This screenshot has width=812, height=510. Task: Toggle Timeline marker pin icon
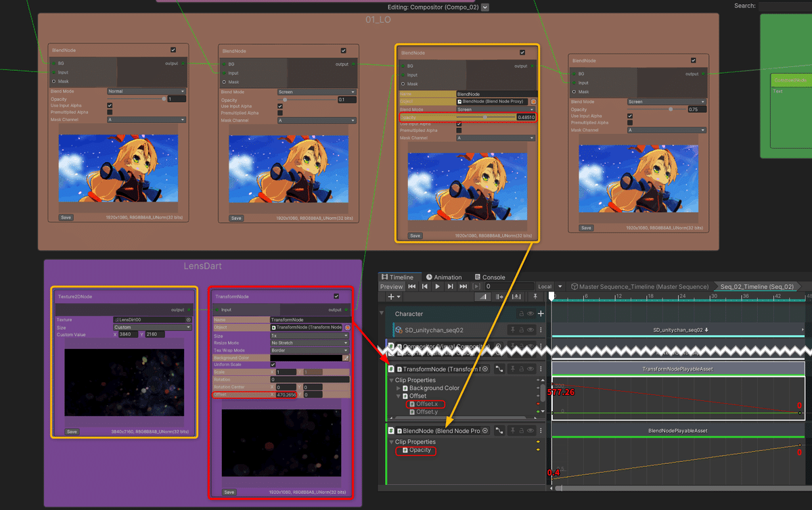point(535,296)
